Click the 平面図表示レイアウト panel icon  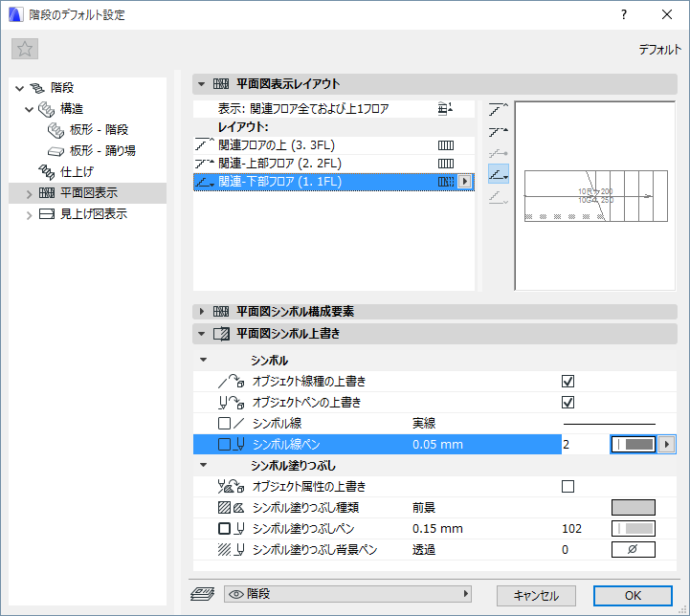click(x=221, y=84)
